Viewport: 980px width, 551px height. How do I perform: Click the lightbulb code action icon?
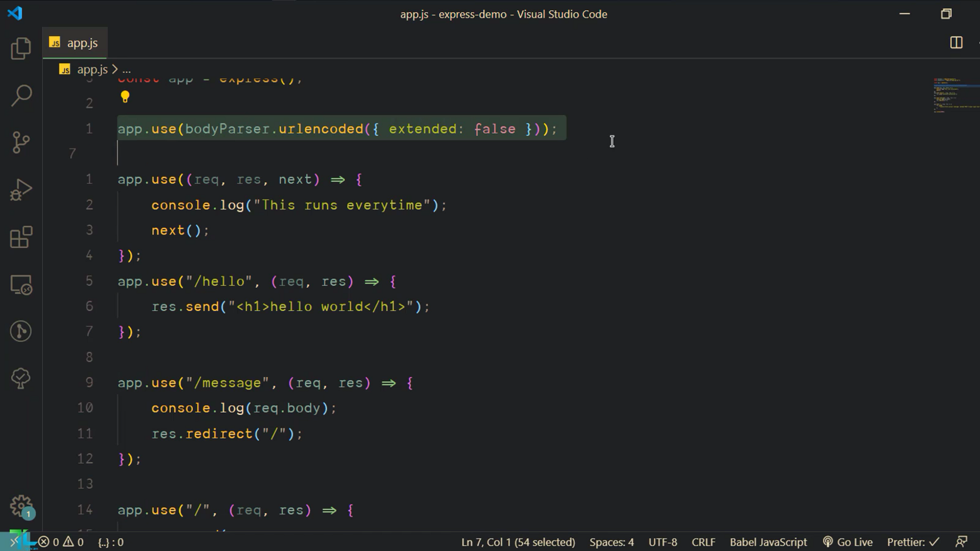[x=125, y=97]
